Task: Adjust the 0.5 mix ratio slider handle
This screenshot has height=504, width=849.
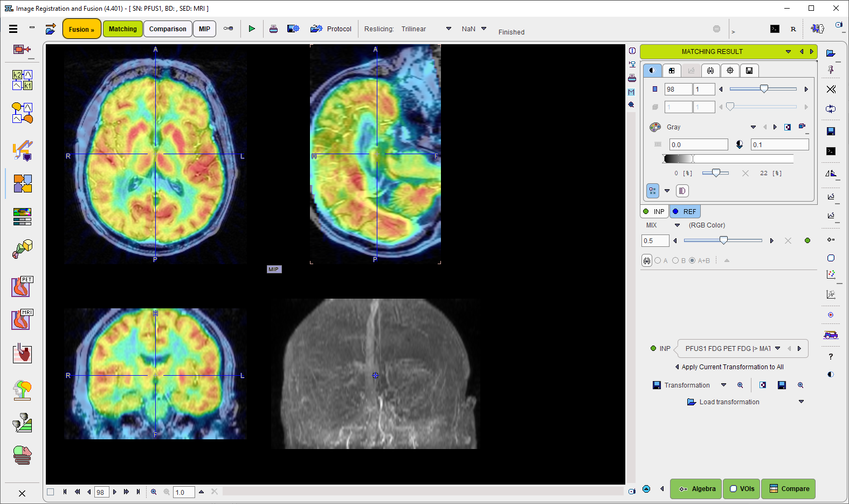Action: [x=723, y=240]
